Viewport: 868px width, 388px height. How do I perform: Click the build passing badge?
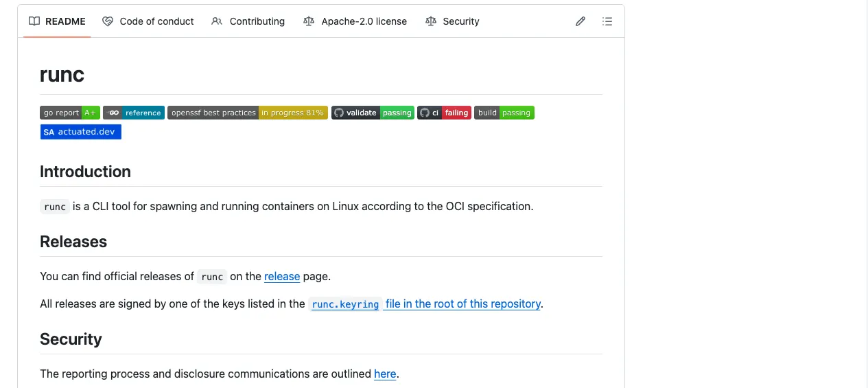pos(504,113)
